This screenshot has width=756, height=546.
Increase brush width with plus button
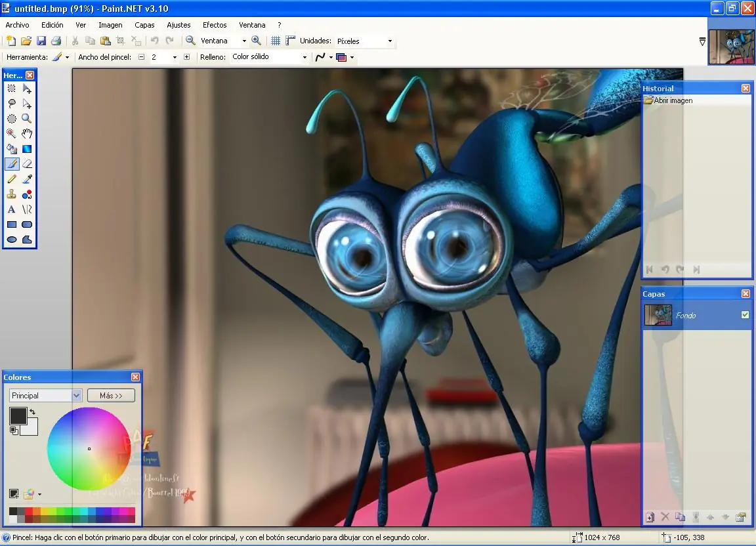[186, 57]
